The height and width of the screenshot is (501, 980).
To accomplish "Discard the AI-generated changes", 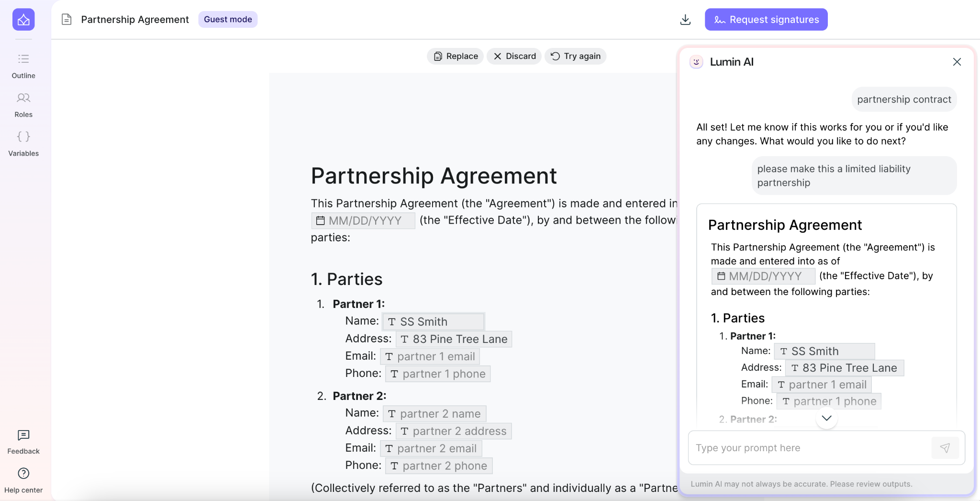I will [x=513, y=56].
